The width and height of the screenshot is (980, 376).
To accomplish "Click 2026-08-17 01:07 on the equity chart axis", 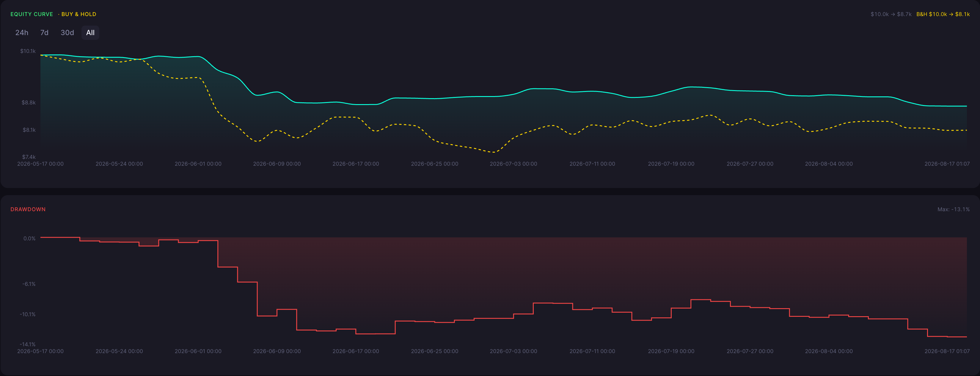I will (x=947, y=164).
